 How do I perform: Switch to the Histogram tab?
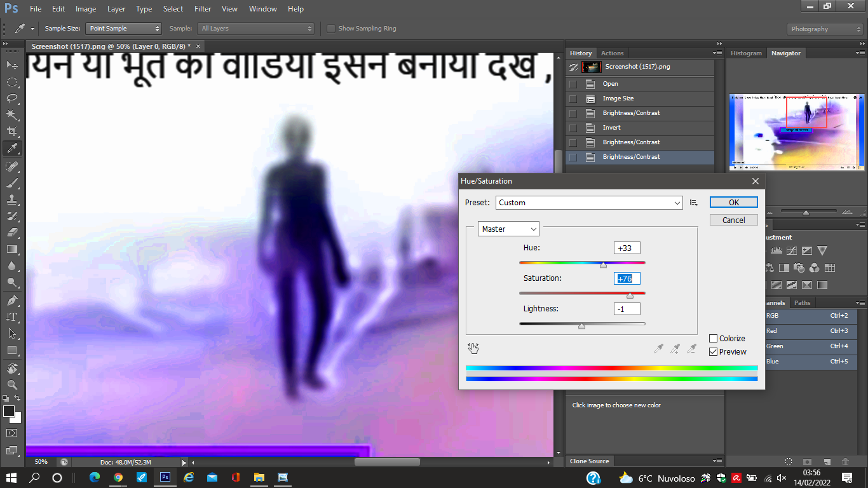coord(746,53)
